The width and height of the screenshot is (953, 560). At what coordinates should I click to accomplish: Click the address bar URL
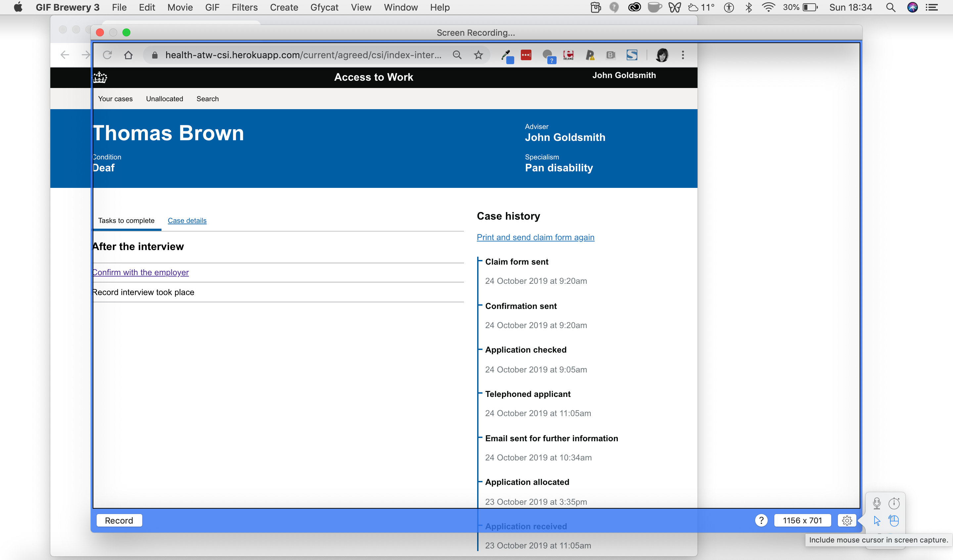303,55
